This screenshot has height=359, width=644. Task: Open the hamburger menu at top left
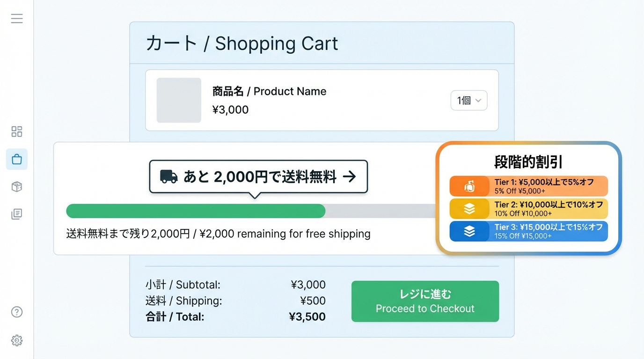tap(17, 18)
